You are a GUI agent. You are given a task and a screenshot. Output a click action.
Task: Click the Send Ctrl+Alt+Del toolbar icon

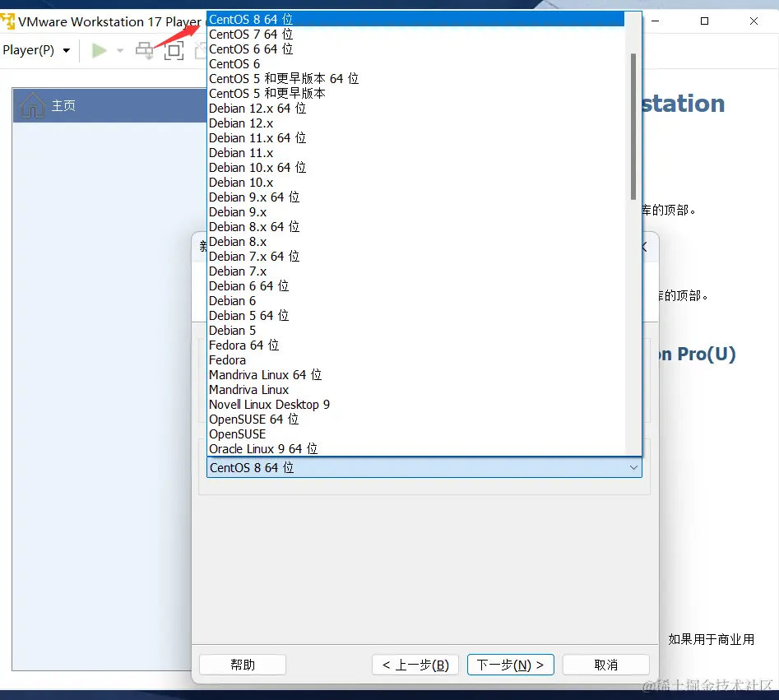[145, 50]
